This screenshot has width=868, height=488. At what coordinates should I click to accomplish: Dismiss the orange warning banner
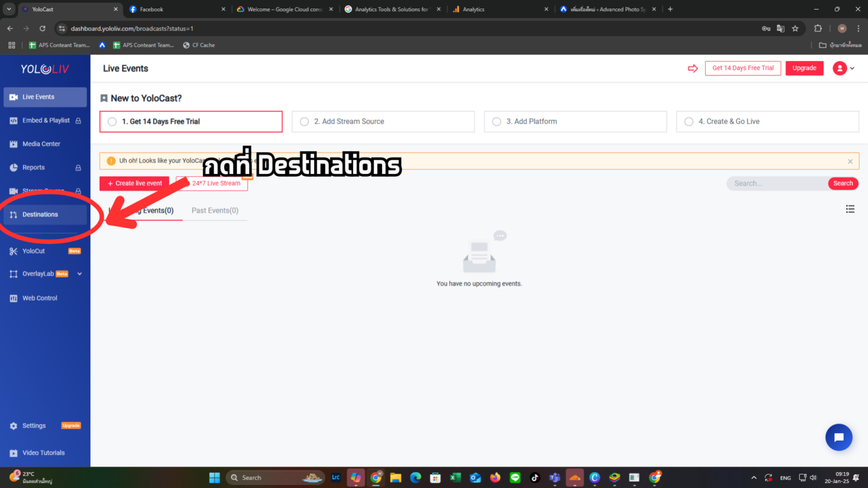[x=850, y=162]
